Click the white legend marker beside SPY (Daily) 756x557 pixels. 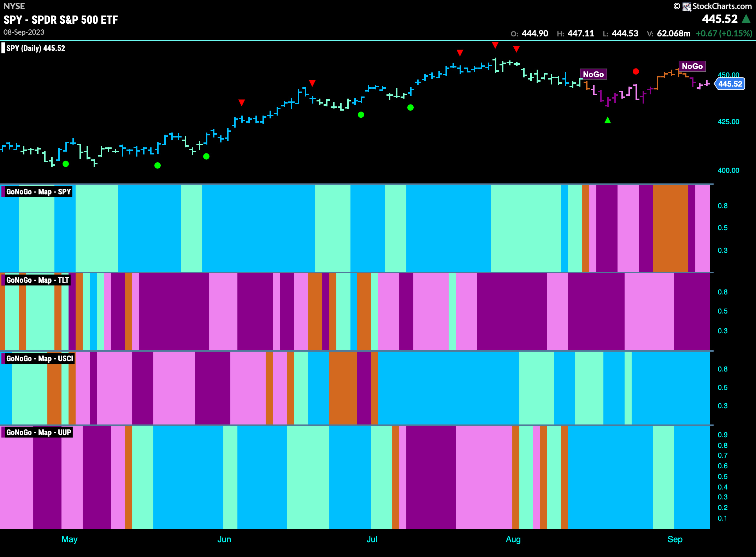(3, 48)
